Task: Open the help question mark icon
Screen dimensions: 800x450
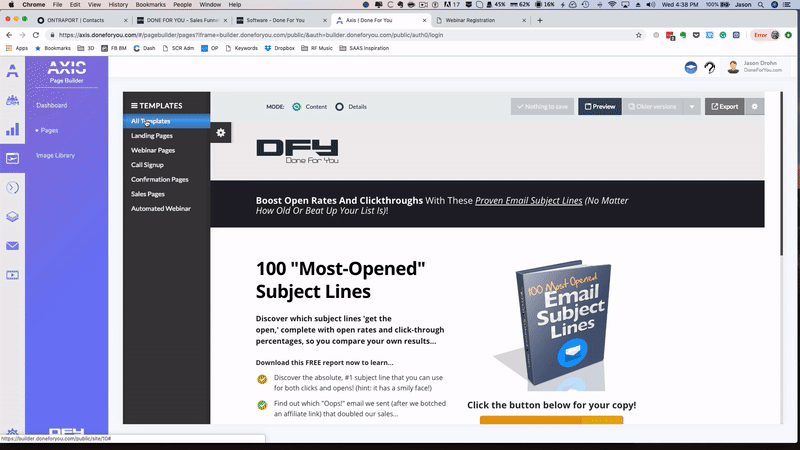Action: pyautogui.click(x=710, y=67)
